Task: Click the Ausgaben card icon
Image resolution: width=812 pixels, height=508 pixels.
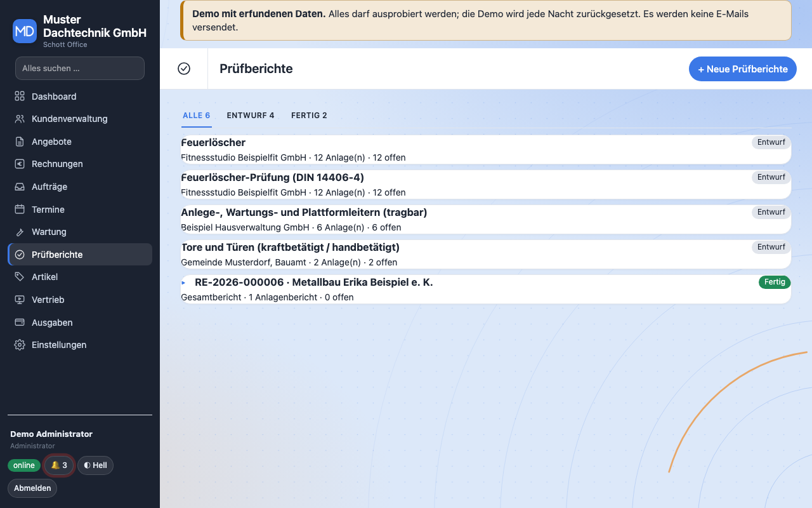Action: tap(20, 323)
